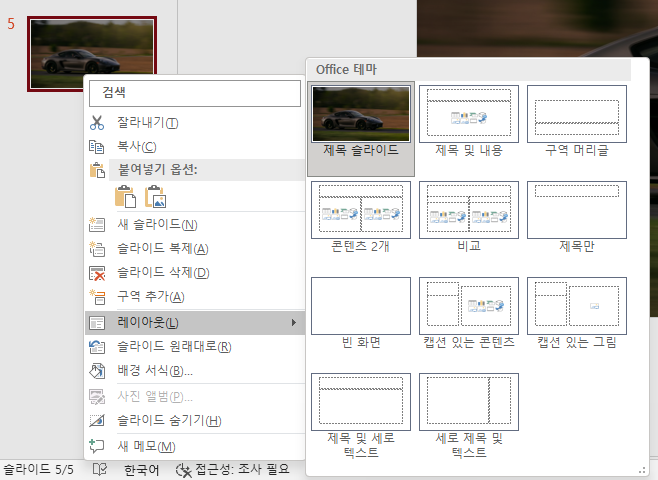Click the Format Background paint bucket icon
The image size is (658, 480).
(97, 371)
